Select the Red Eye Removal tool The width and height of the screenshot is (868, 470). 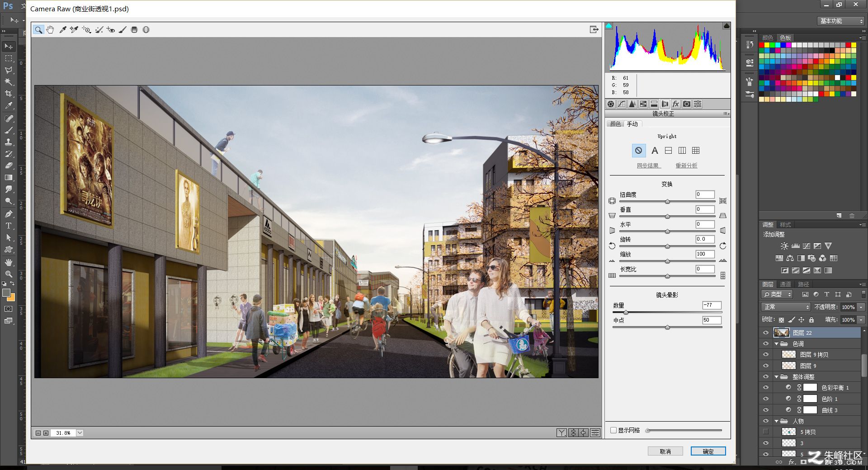pyautogui.click(x=111, y=30)
